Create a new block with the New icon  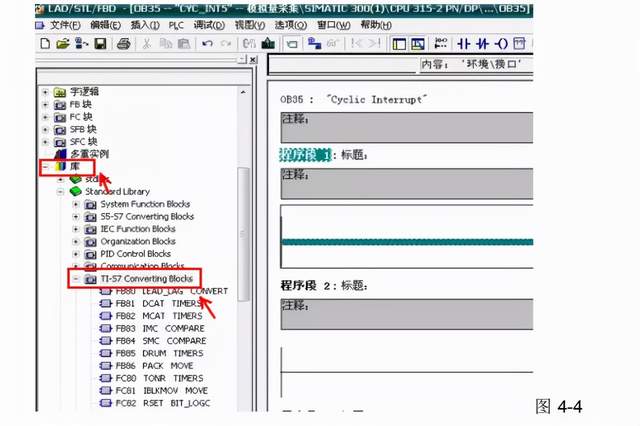click(45, 44)
